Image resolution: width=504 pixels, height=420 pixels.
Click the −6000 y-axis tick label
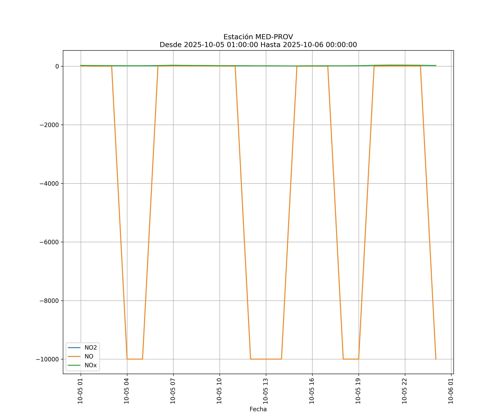(x=49, y=242)
